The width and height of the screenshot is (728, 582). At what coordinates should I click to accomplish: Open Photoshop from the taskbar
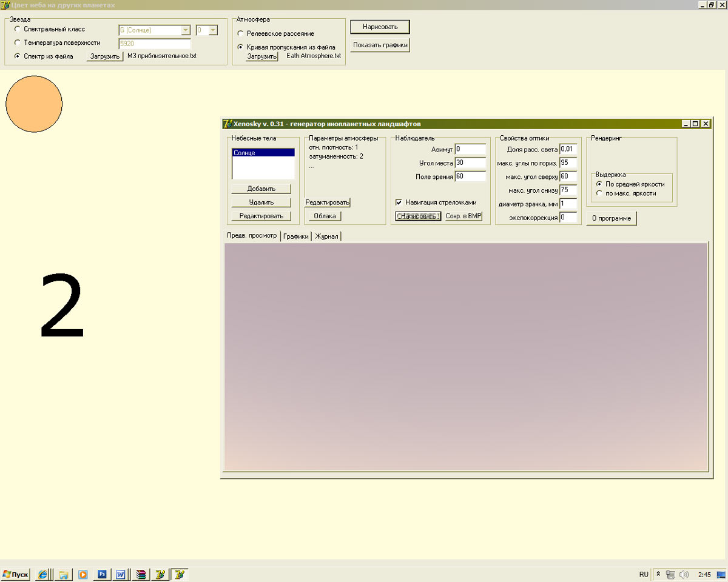pyautogui.click(x=102, y=574)
